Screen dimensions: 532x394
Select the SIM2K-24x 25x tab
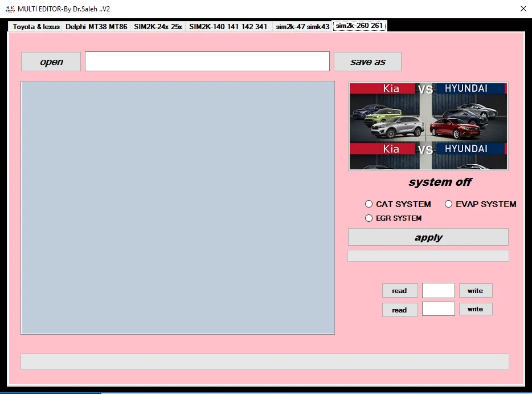tap(158, 26)
